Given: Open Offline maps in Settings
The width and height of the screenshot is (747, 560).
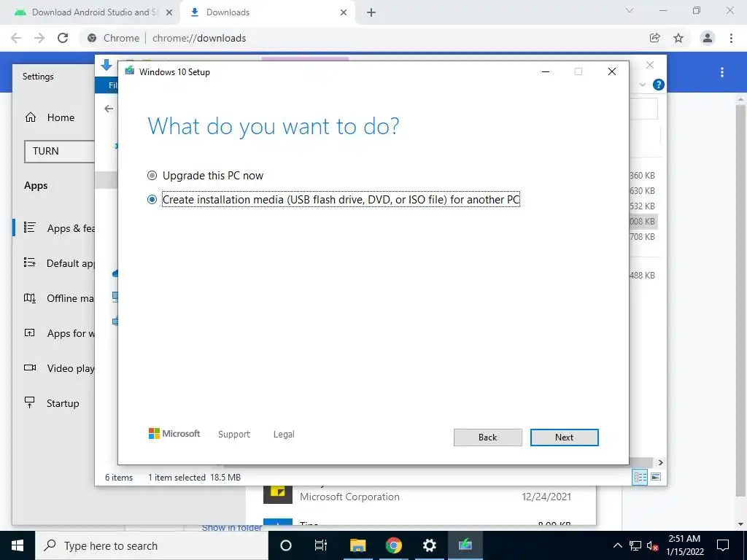Looking at the screenshot, I should [x=59, y=298].
